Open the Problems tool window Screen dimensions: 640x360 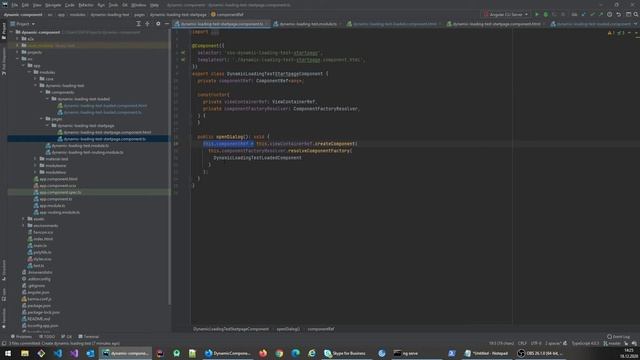21,337
